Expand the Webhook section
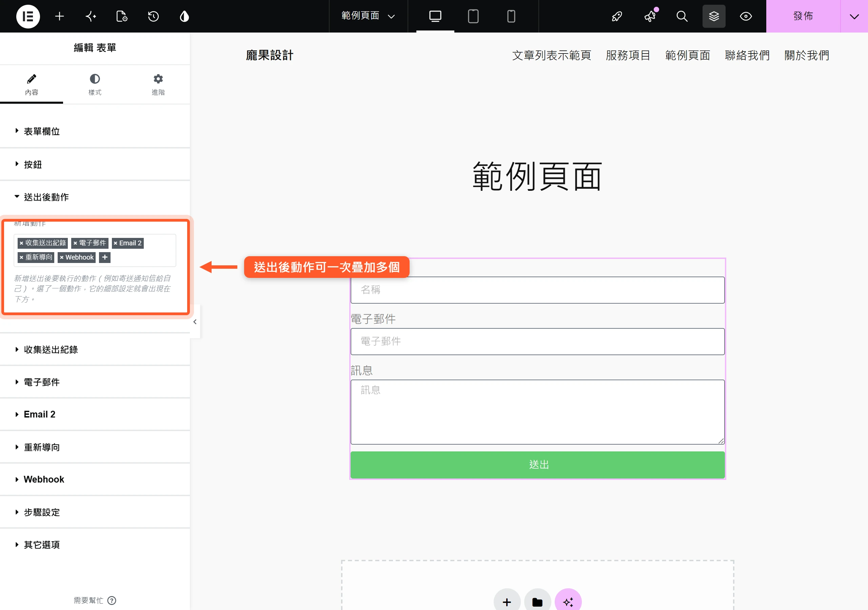868x610 pixels. 95,479
